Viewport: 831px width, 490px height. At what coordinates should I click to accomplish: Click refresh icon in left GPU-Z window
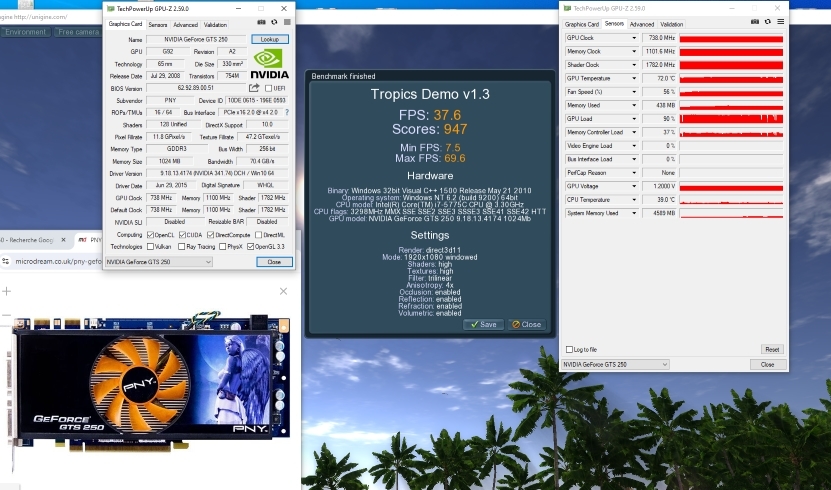tap(274, 22)
